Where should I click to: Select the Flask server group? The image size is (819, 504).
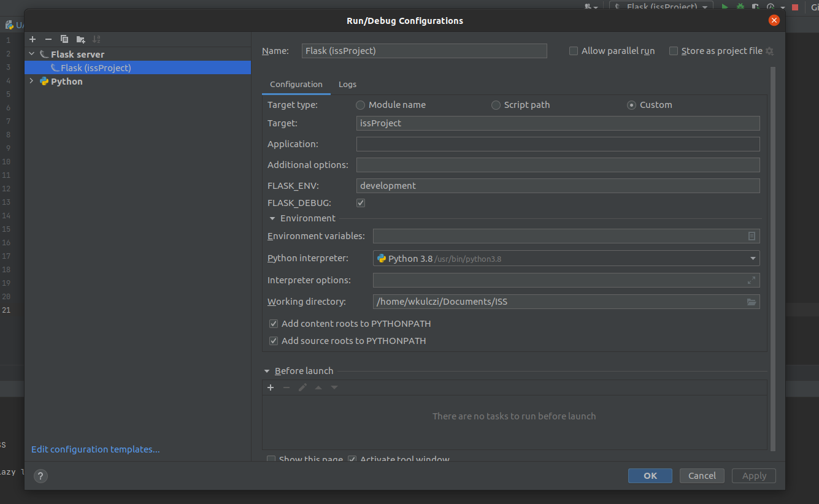click(77, 55)
